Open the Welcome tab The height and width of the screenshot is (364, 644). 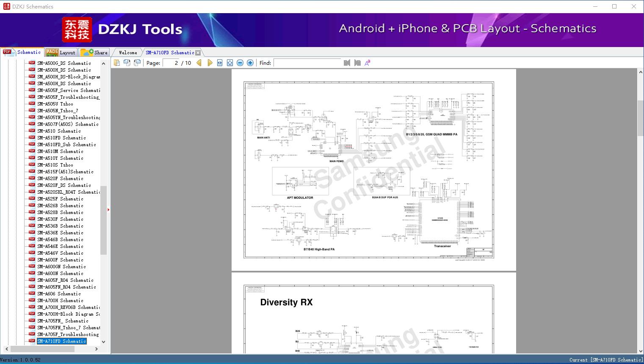coord(127,53)
